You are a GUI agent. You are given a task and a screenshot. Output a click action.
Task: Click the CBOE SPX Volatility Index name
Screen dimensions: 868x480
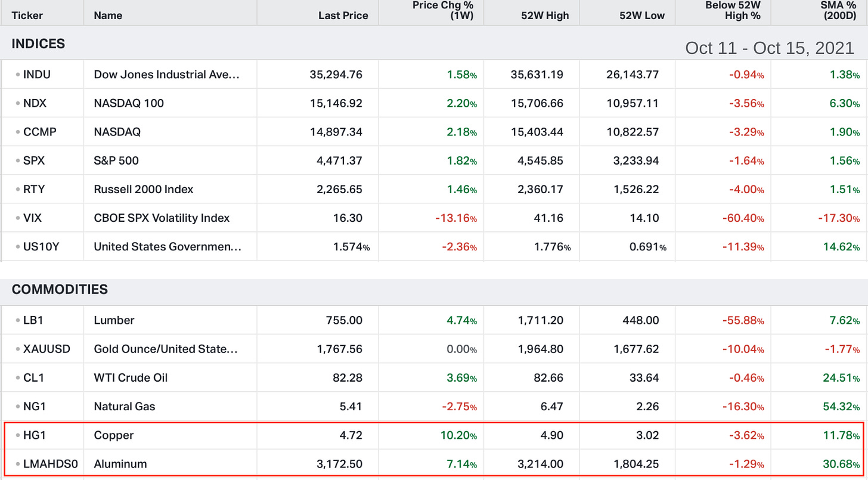click(x=162, y=218)
